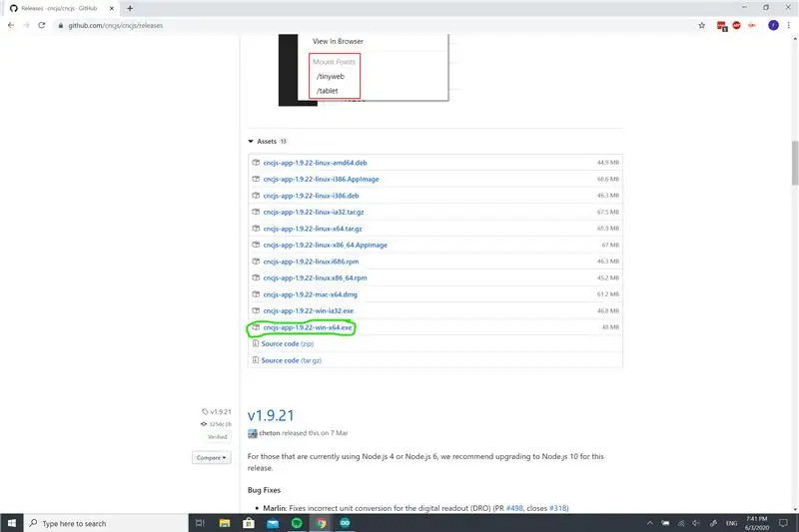This screenshot has height=532, width=799.
Task: Open the network status tray icon
Action: (x=681, y=523)
